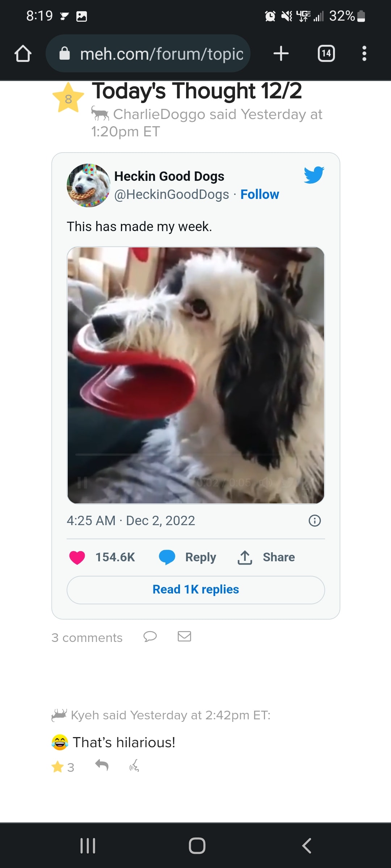Click the envelope icon below the post
Screen dimensions: 391x868
pyautogui.click(x=184, y=636)
